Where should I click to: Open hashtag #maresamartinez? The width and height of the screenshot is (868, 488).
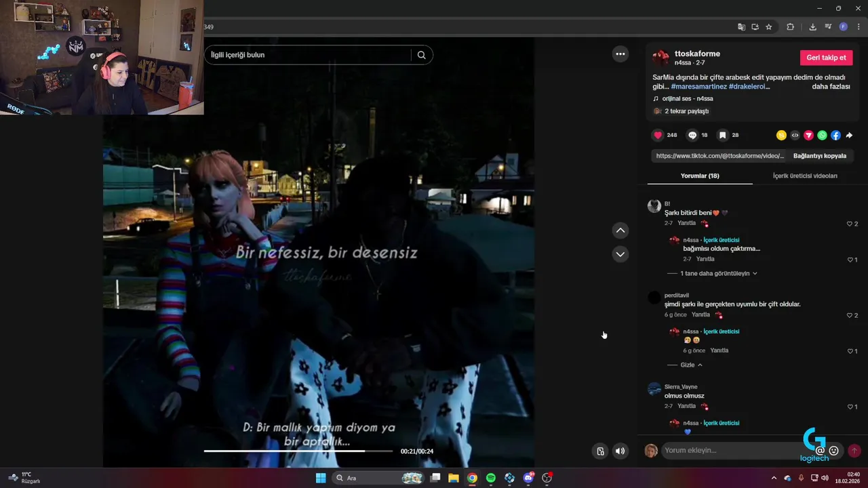click(698, 87)
